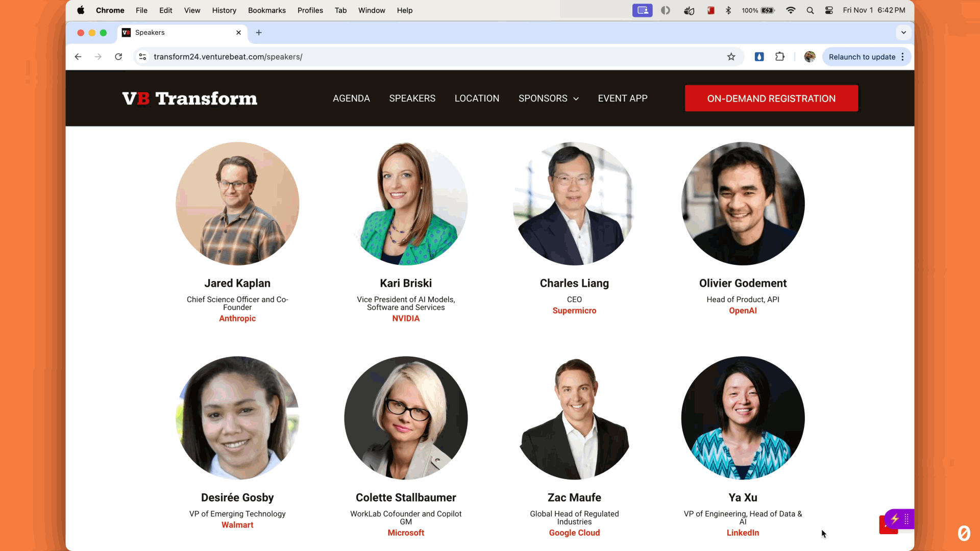This screenshot has width=980, height=551.
Task: Click the VB Transform logo
Action: tap(189, 98)
